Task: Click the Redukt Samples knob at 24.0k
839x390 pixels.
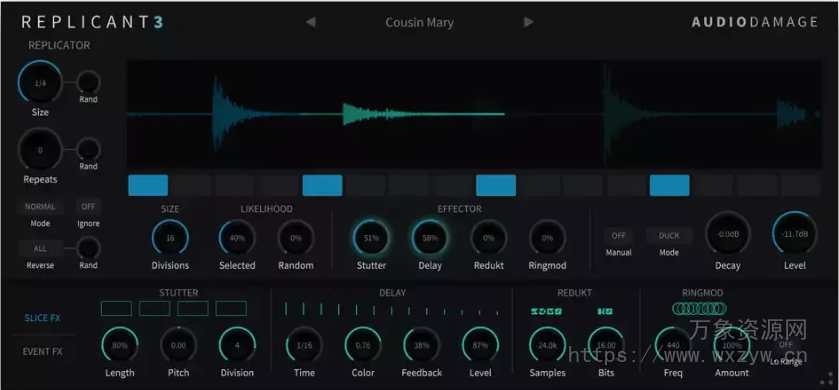Action: tap(547, 345)
